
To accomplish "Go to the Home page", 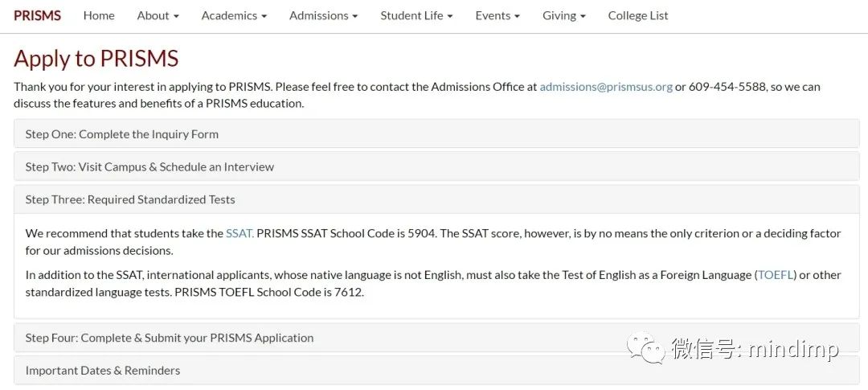I will [99, 15].
